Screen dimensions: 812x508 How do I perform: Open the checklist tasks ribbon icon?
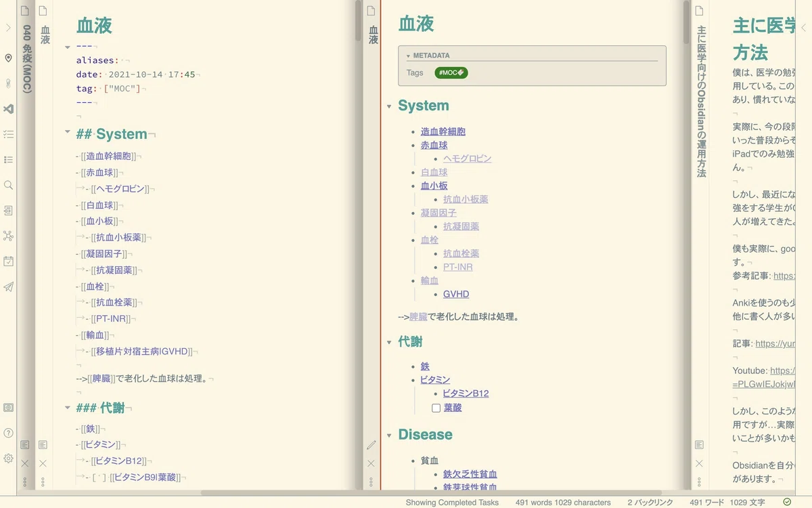pos(8,134)
